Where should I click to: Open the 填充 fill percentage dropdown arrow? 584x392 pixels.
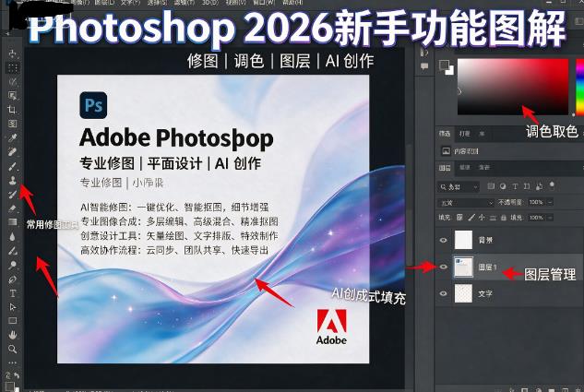(x=550, y=218)
